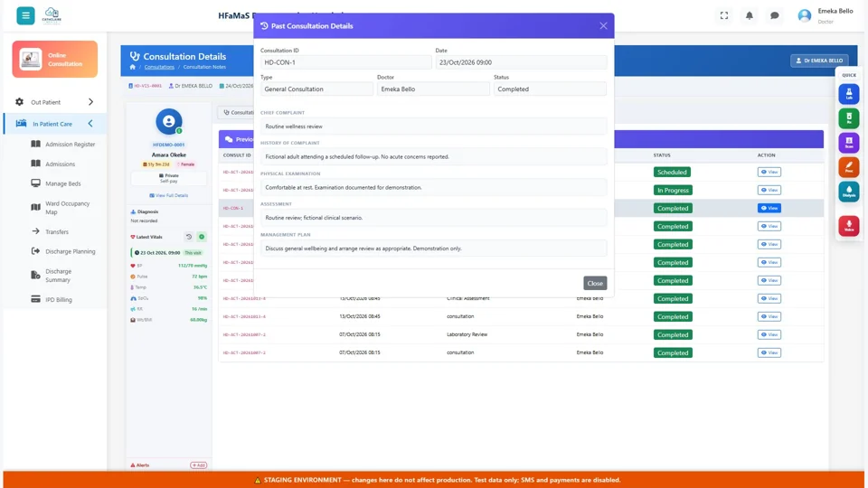
Task: Click the In Progress status badge
Action: (x=673, y=190)
